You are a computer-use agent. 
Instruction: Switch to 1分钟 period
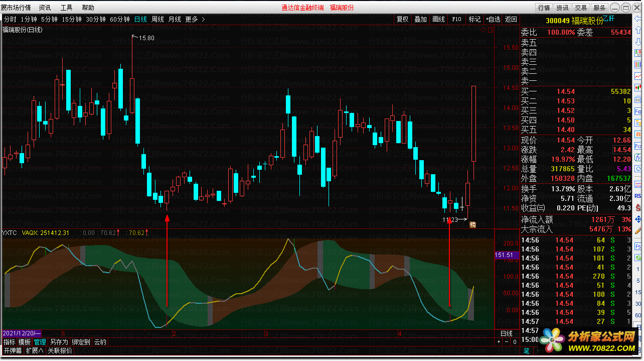[29, 19]
